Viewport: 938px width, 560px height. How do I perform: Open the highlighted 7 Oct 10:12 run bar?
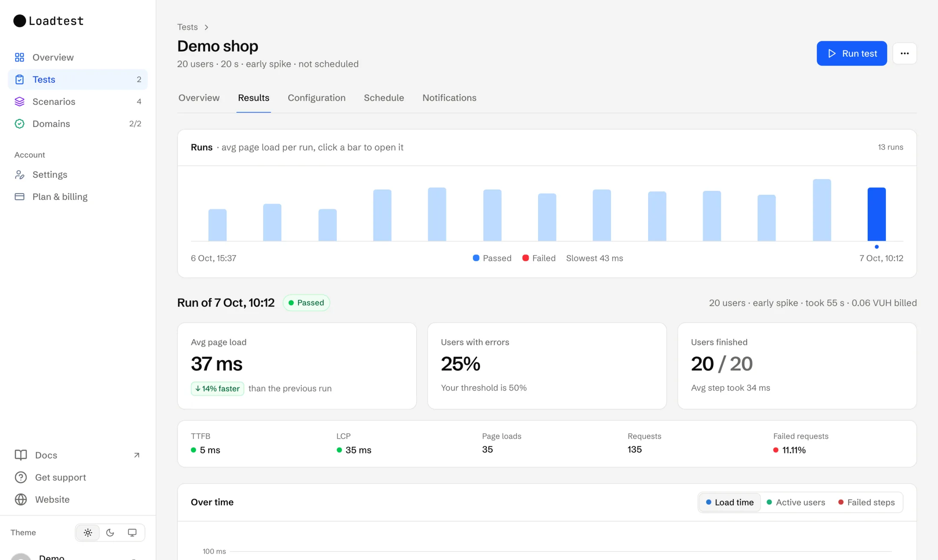click(x=877, y=214)
